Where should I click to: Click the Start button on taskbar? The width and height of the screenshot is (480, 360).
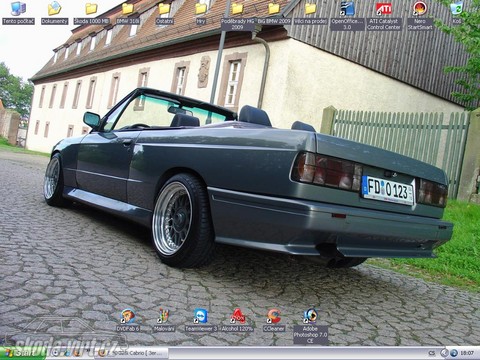pyautogui.click(x=23, y=353)
